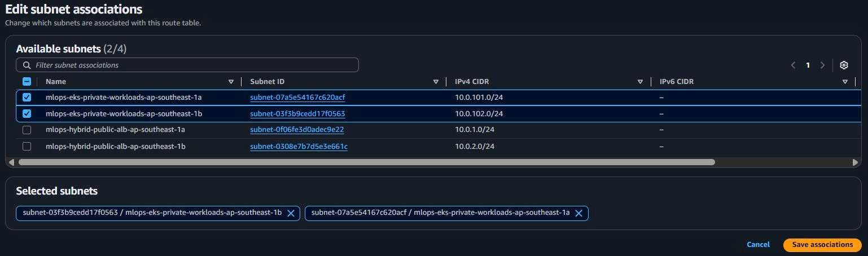Open subnet-0f06fe3d0adec9e22 link
Screen dimensions: 868x256
click(x=297, y=130)
